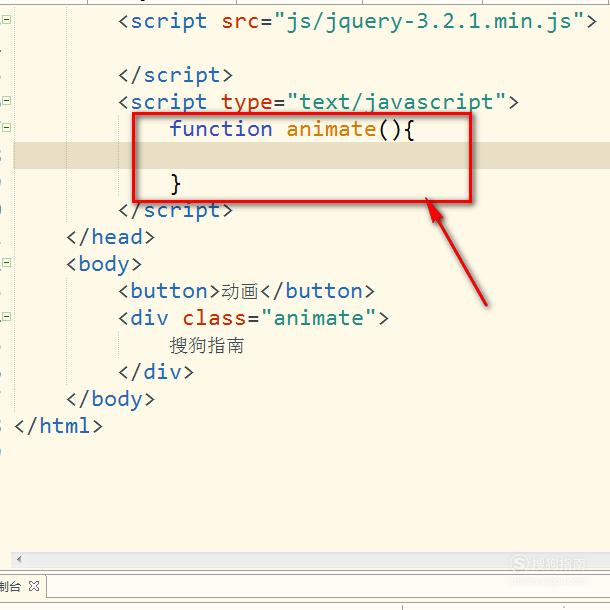Viewport: 610px width, 610px height.
Task: Click the "js/jquery-3.2.1.min.js" string value
Action: click(x=429, y=21)
